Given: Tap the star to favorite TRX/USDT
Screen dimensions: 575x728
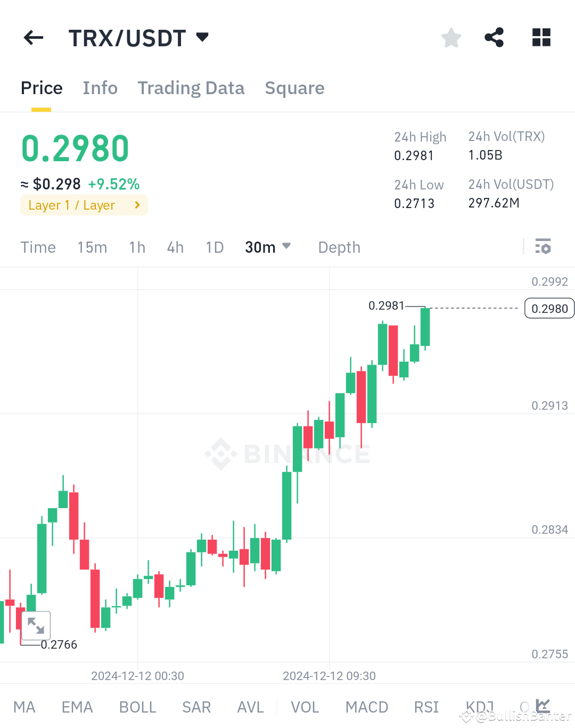Looking at the screenshot, I should (451, 37).
